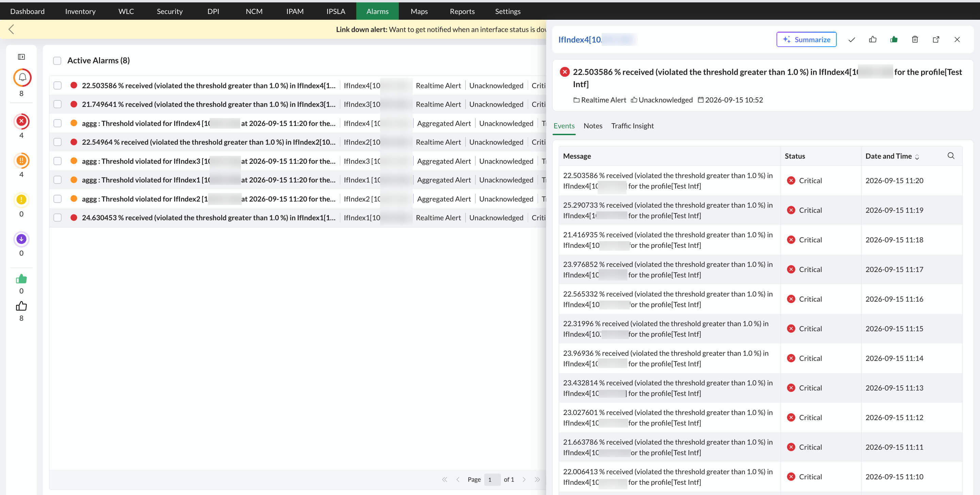The width and height of the screenshot is (980, 495).
Task: Check the Active Alarms select-all checkbox
Action: pyautogui.click(x=57, y=61)
